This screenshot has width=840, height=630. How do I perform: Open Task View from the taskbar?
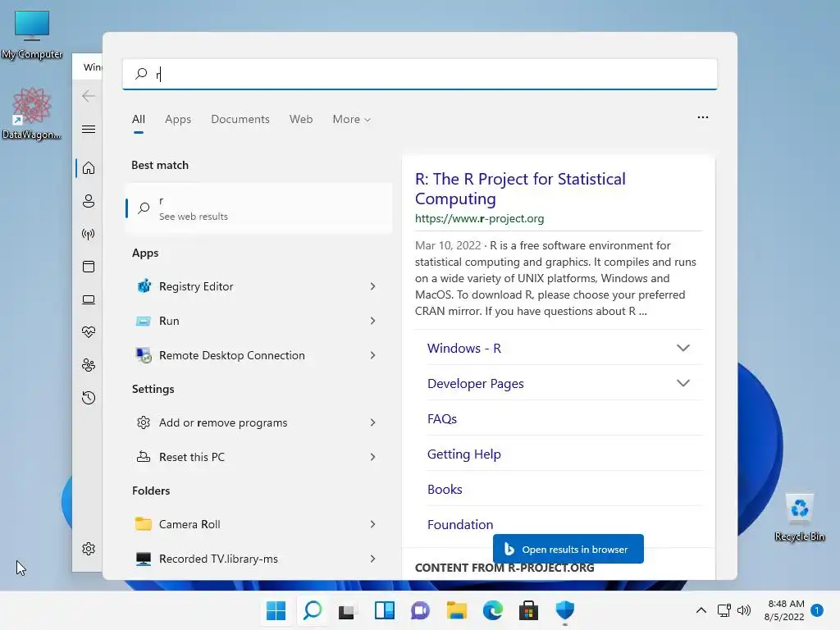tap(347, 611)
